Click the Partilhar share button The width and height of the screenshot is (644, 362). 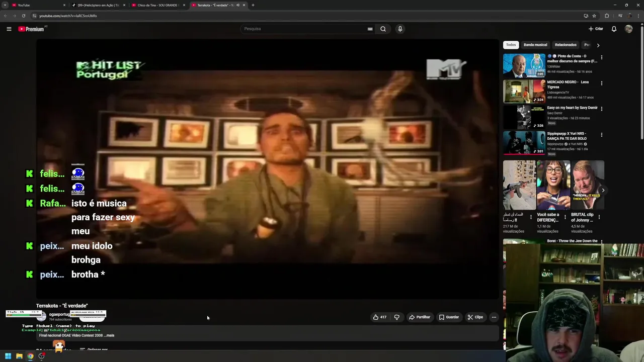click(420, 317)
